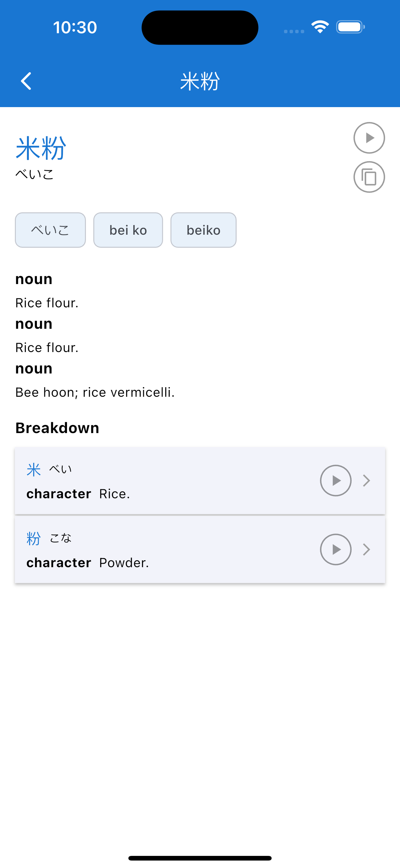The height and width of the screenshot is (868, 400).
Task: Tap the large blue 米粉 headword
Action: tap(41, 148)
